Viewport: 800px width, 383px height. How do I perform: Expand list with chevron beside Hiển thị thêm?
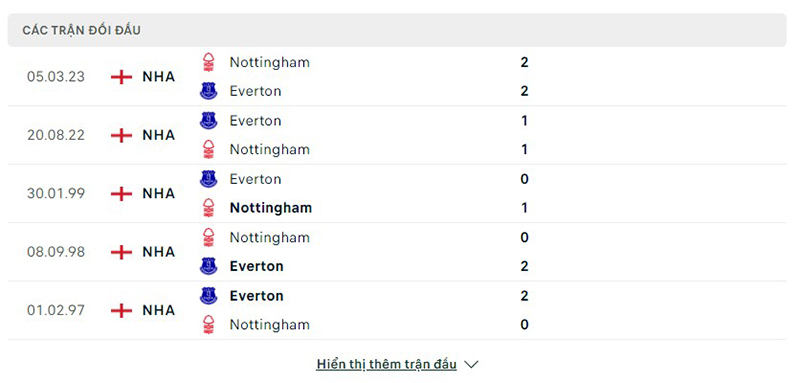pyautogui.click(x=471, y=365)
